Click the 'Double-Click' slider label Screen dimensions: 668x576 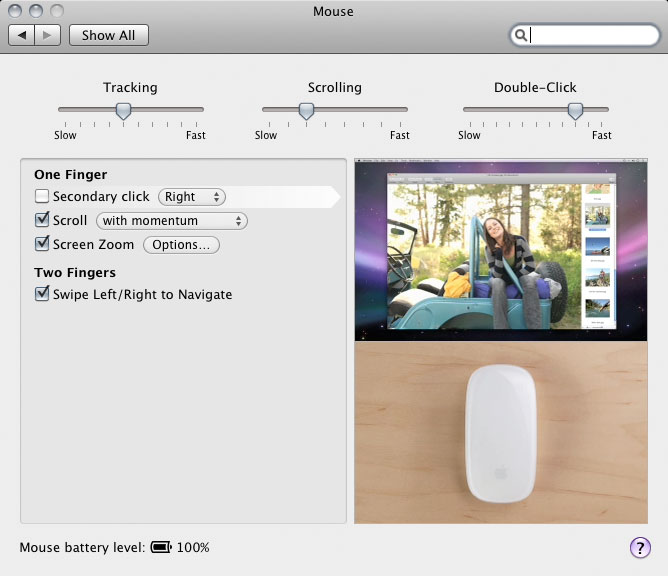[535, 88]
